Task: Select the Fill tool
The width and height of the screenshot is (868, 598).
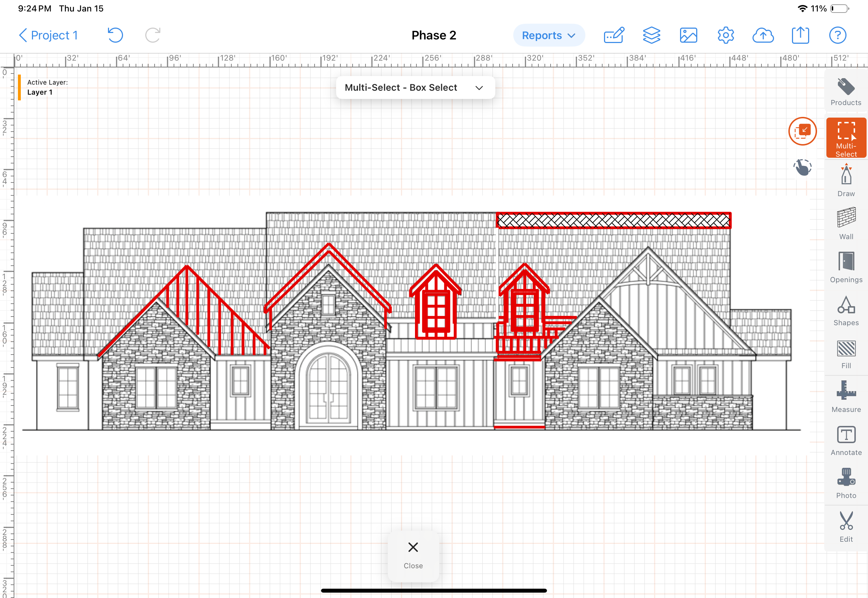Action: pos(845,354)
